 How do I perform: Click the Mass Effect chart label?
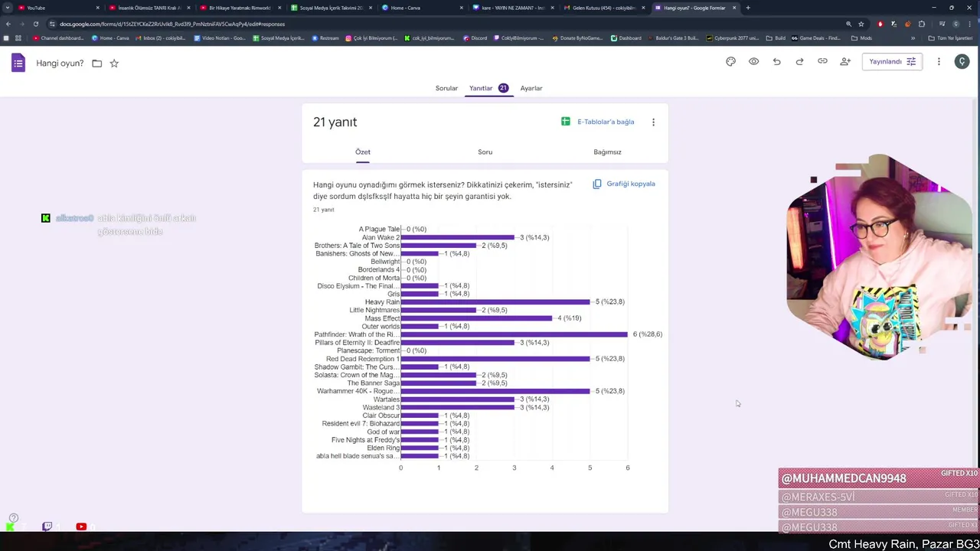pos(382,318)
